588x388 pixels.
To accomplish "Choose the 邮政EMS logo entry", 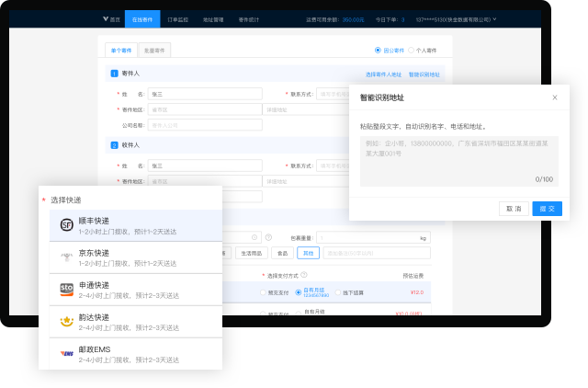I will tap(66, 353).
